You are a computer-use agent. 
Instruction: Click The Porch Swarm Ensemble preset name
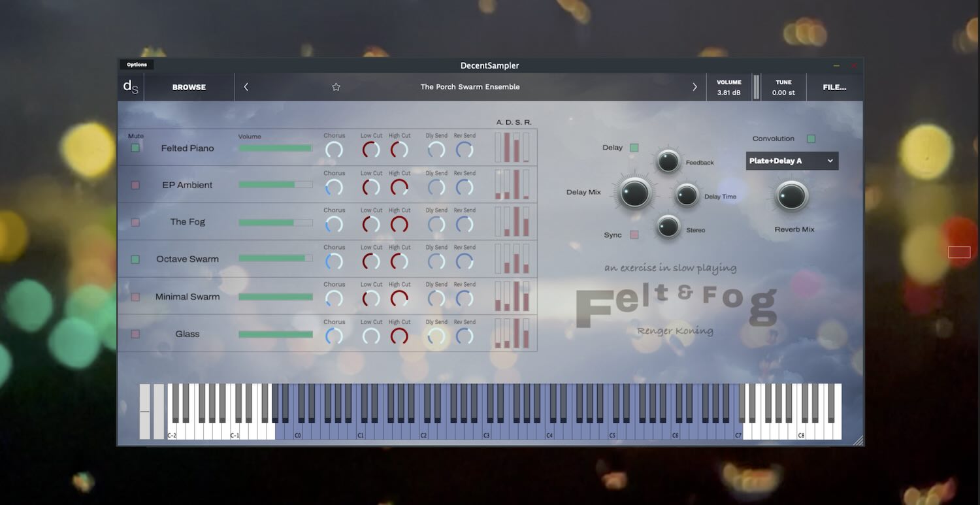(470, 87)
